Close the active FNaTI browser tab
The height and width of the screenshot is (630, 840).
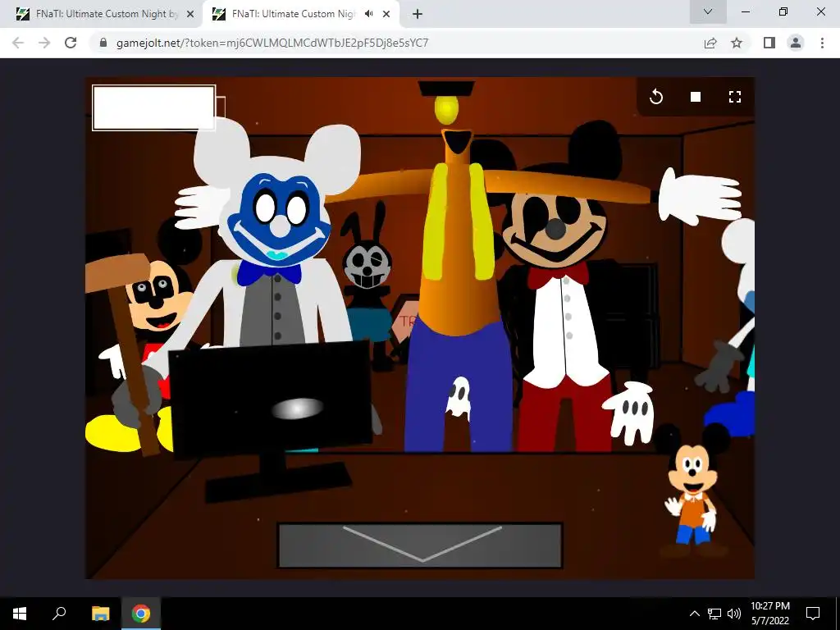coord(386,15)
